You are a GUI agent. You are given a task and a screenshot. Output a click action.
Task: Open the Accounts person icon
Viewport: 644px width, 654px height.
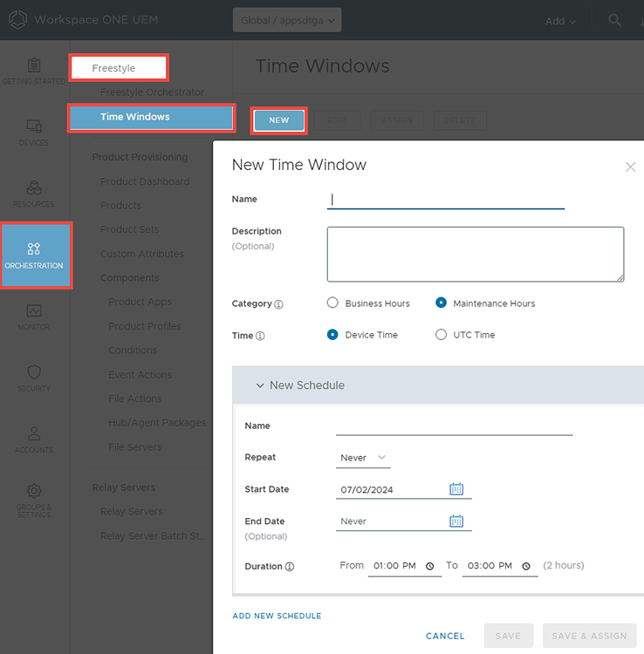[x=34, y=433]
